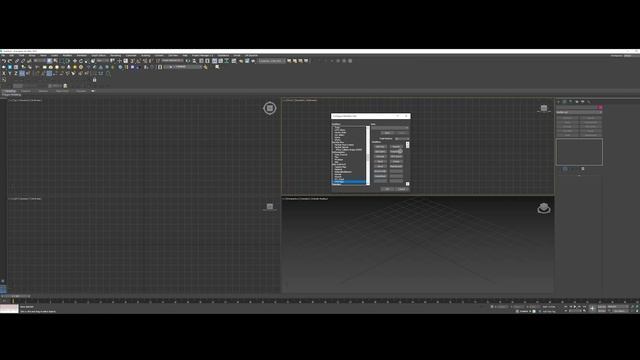The width and height of the screenshot is (640, 360).
Task: Switch to the Display command panel tab
Action: (x=582, y=102)
